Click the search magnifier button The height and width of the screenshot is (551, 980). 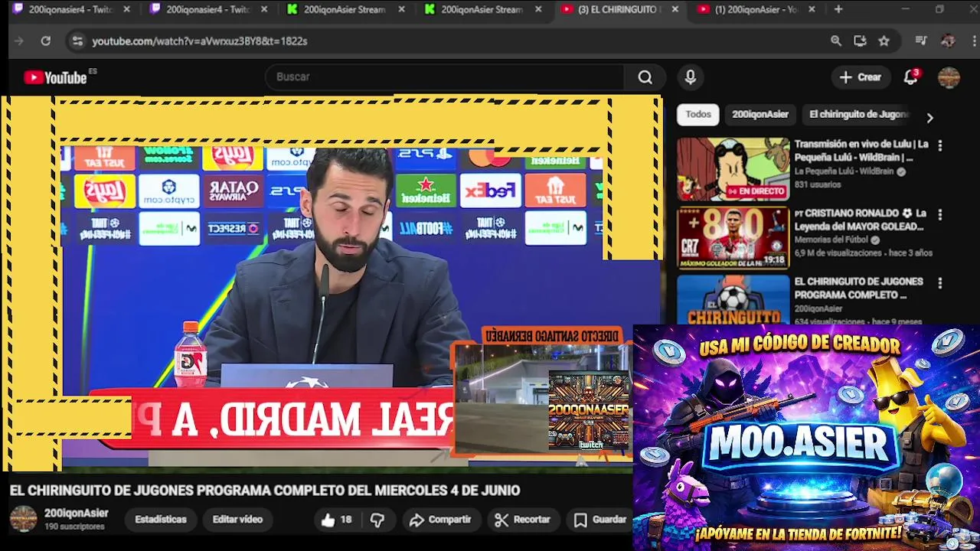(x=645, y=77)
